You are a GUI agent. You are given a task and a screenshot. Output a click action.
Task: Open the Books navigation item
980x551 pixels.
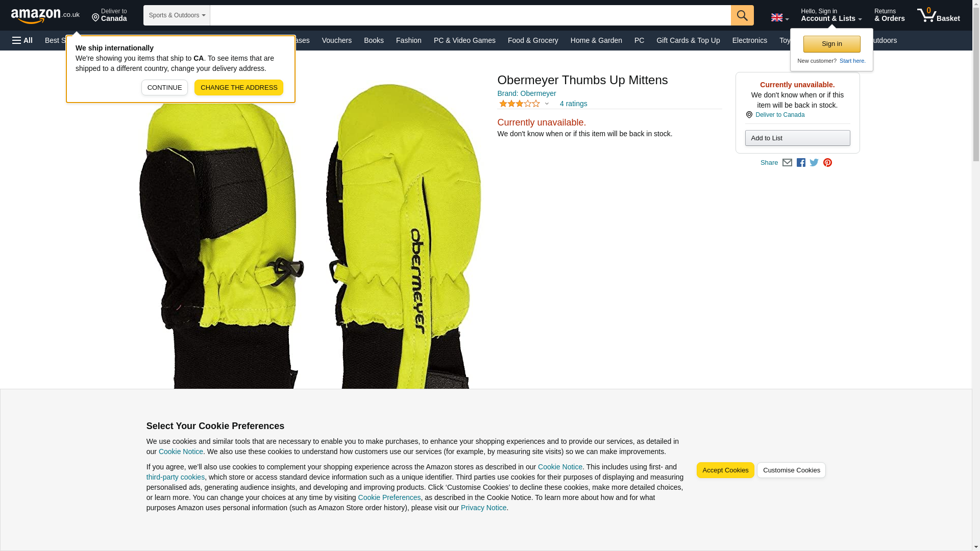tap(374, 40)
